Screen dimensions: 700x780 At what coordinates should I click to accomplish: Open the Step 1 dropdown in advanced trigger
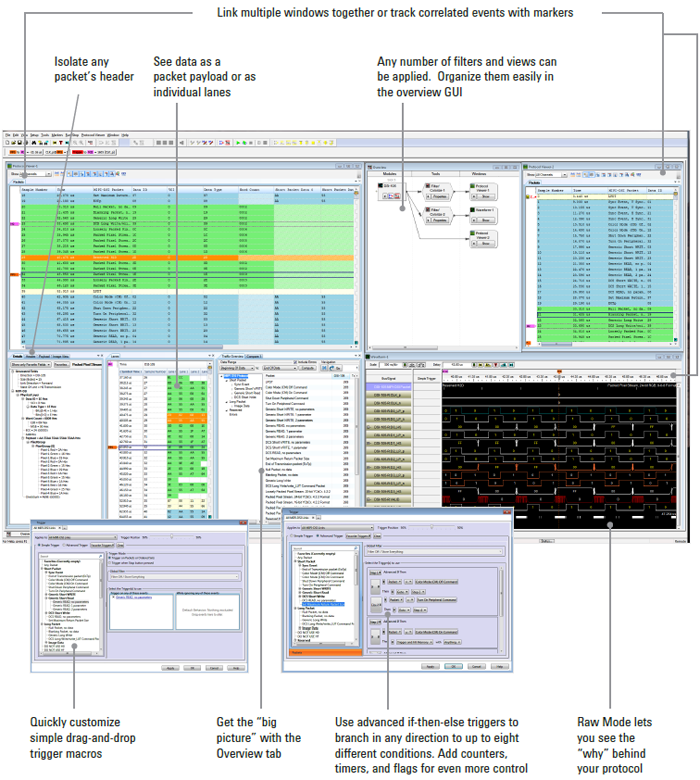[375, 573]
